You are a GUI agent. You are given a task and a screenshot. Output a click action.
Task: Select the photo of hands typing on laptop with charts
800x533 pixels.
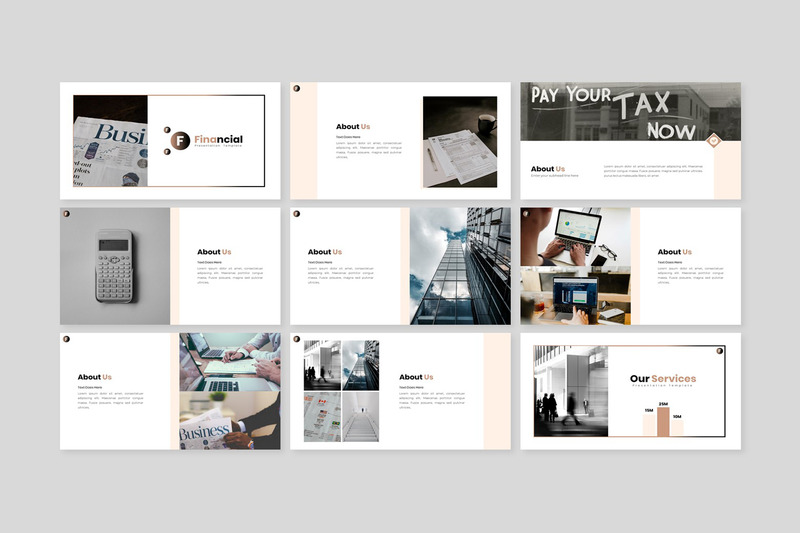click(x=576, y=237)
